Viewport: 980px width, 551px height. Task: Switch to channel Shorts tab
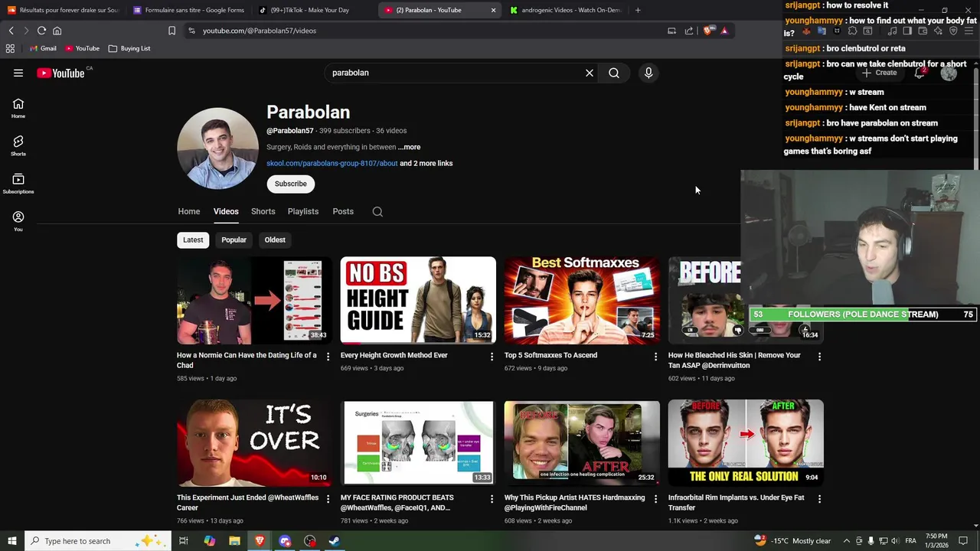point(263,211)
